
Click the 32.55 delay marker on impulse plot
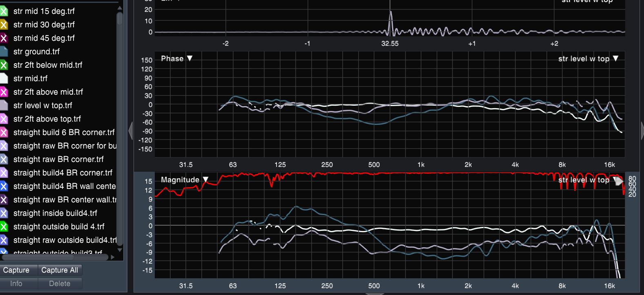[390, 44]
